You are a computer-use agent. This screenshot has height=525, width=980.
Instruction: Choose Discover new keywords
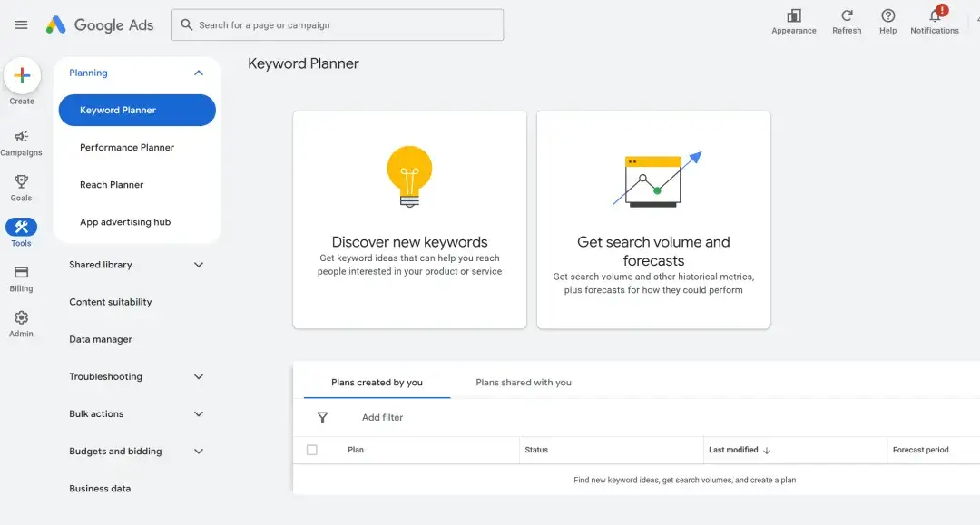(x=409, y=219)
